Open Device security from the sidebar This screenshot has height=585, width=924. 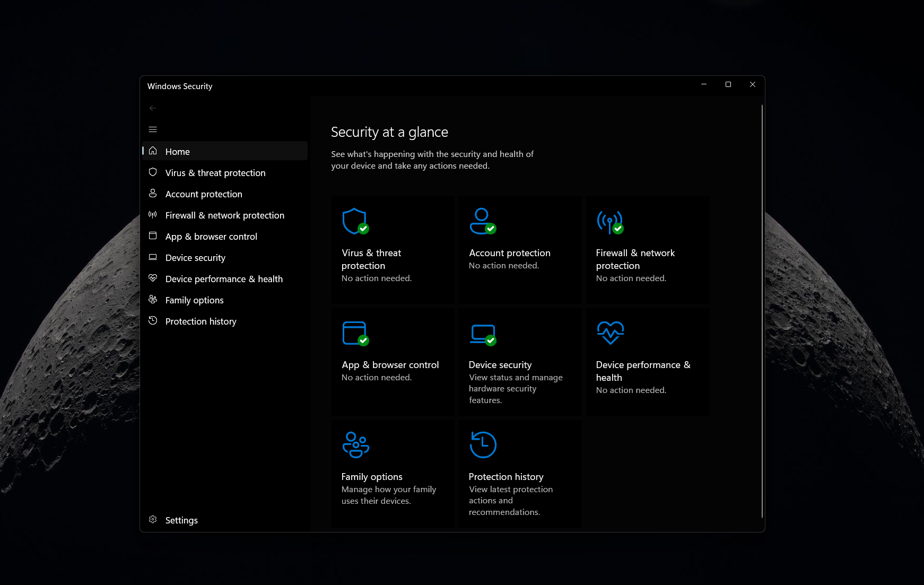click(x=195, y=257)
